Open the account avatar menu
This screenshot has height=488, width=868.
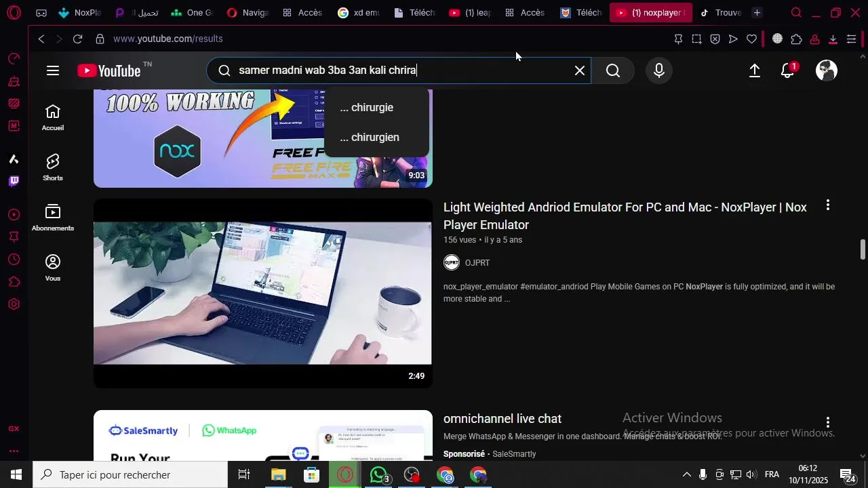click(x=827, y=70)
